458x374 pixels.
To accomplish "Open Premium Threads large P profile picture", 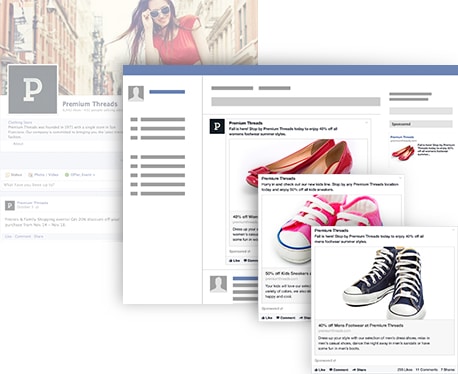I will [x=33, y=89].
